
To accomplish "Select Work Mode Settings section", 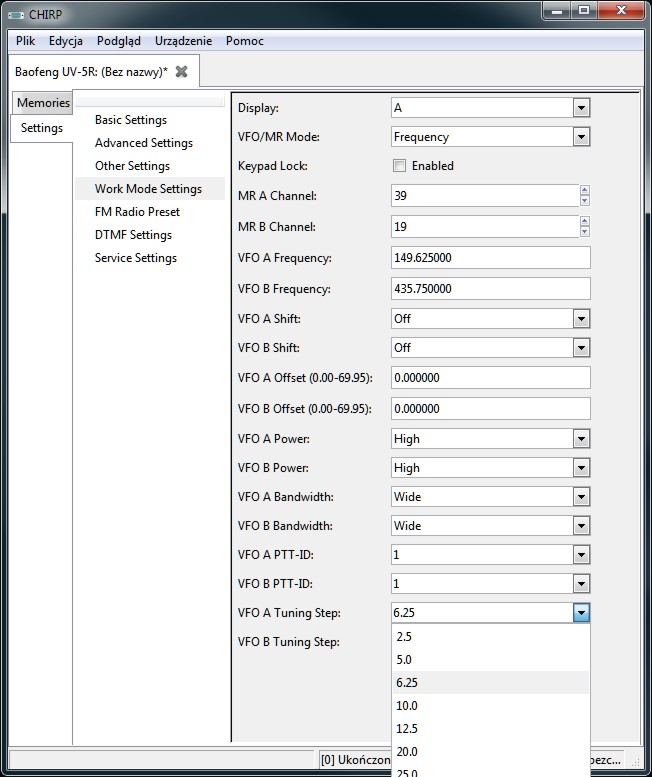I will coord(149,189).
